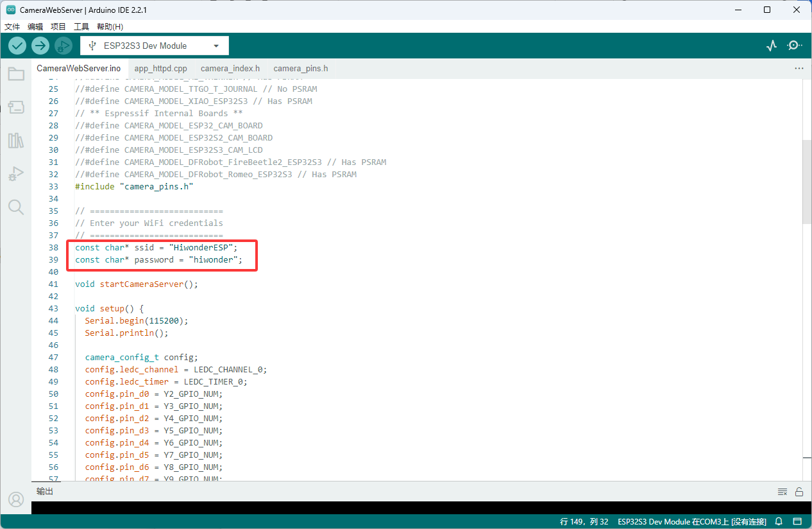Screen dimensions: 812x529
Task: Click the CAMERA_MODEL_XIAO_ESP32S3 comment line
Action: point(194,101)
